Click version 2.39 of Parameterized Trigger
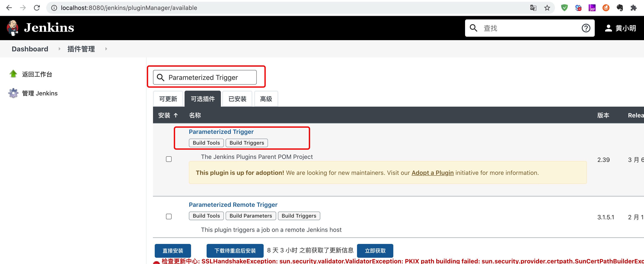Image resolution: width=644 pixels, height=264 pixels. (x=603, y=160)
